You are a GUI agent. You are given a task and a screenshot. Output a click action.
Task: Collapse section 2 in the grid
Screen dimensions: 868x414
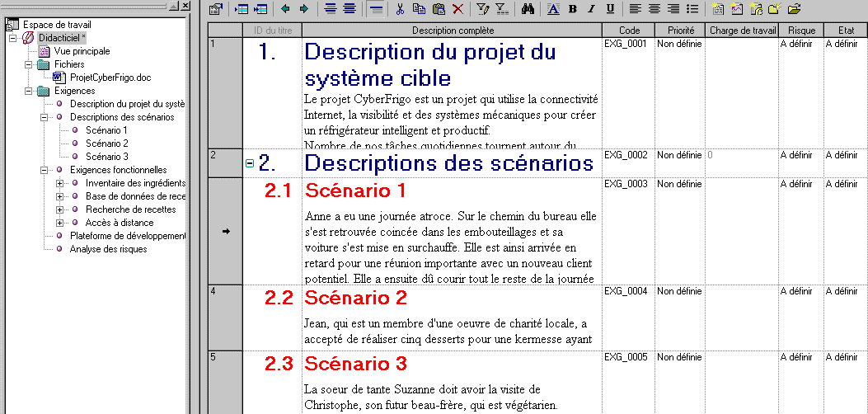250,163
